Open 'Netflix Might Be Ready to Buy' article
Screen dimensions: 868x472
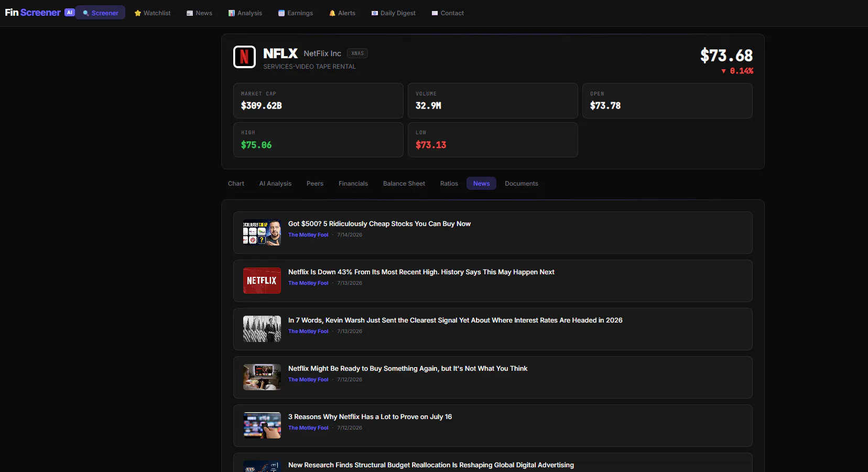click(x=493, y=378)
